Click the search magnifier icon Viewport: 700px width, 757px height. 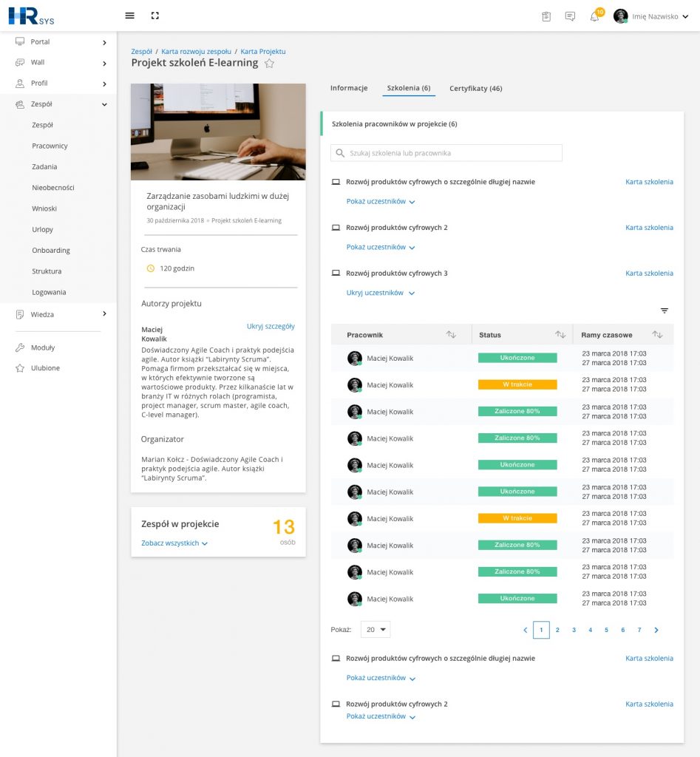[340, 153]
